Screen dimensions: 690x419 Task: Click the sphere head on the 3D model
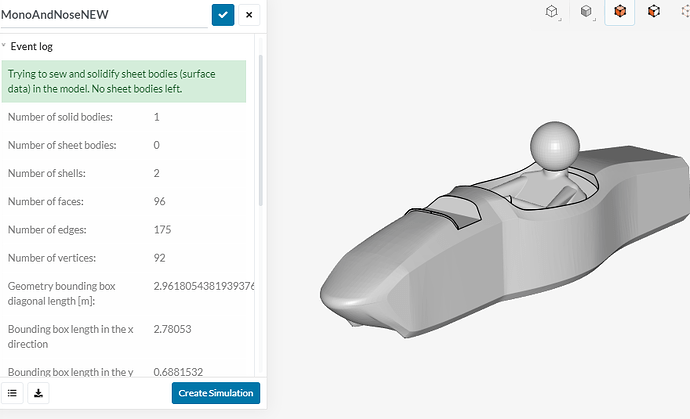click(x=551, y=145)
